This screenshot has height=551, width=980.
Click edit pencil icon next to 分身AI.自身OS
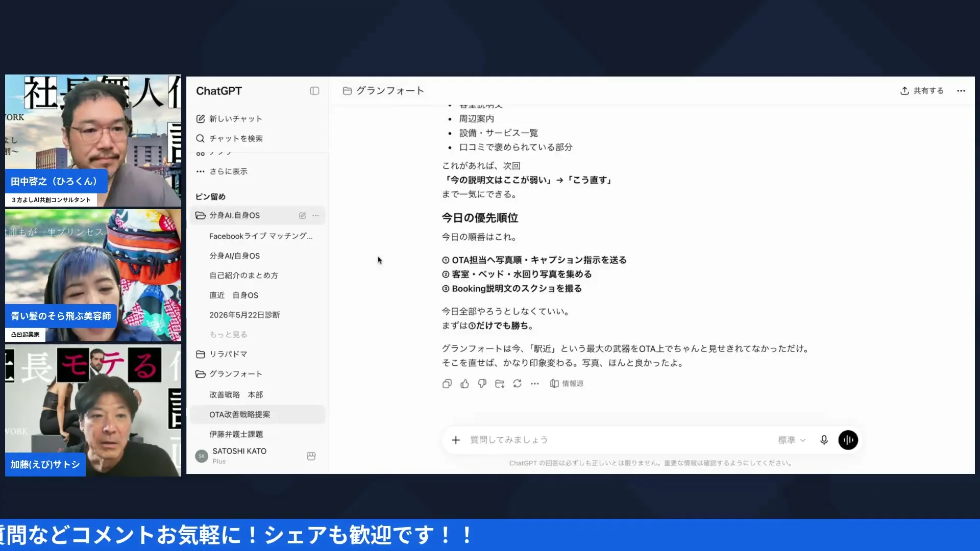click(302, 215)
